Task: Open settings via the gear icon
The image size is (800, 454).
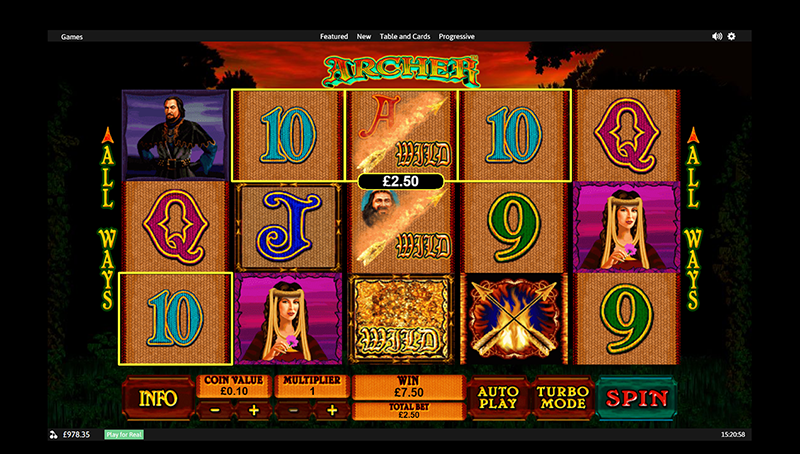Action: point(732,36)
